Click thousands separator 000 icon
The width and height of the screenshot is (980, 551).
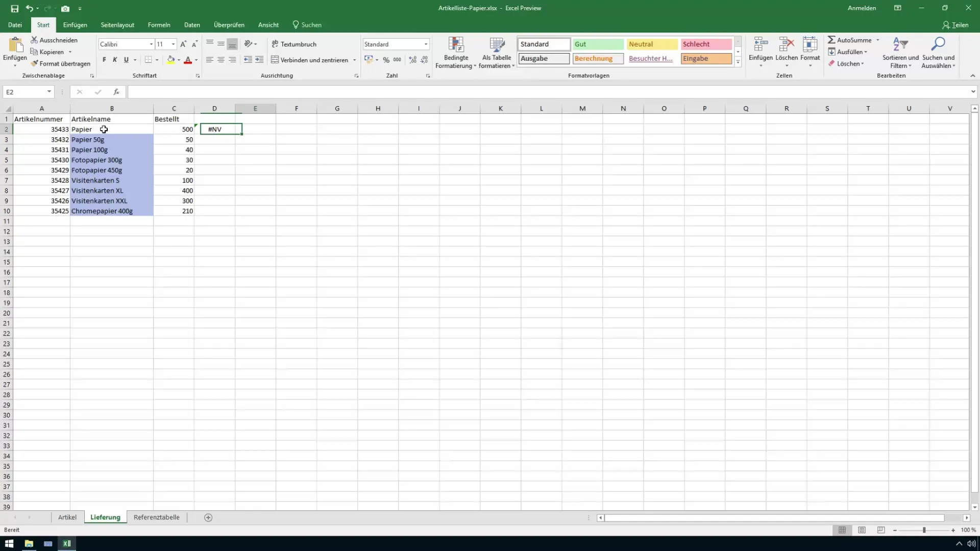397,60
